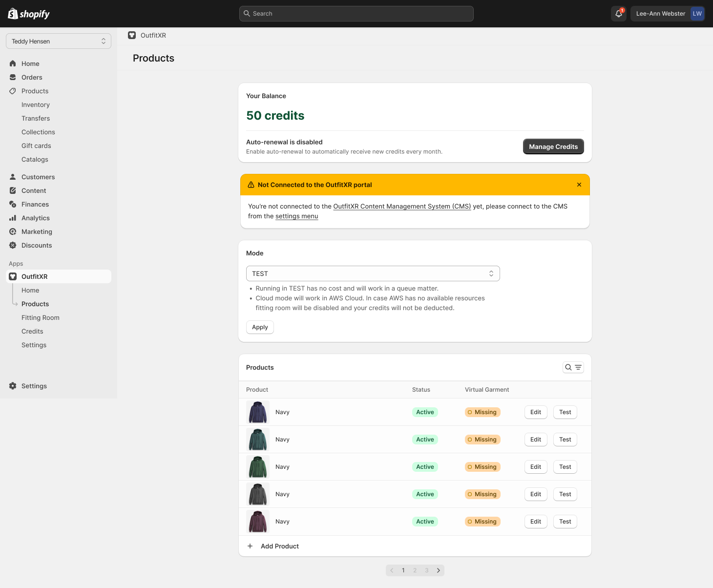Open the OutfitXR Content Management System link
The height and width of the screenshot is (588, 713).
click(x=402, y=206)
